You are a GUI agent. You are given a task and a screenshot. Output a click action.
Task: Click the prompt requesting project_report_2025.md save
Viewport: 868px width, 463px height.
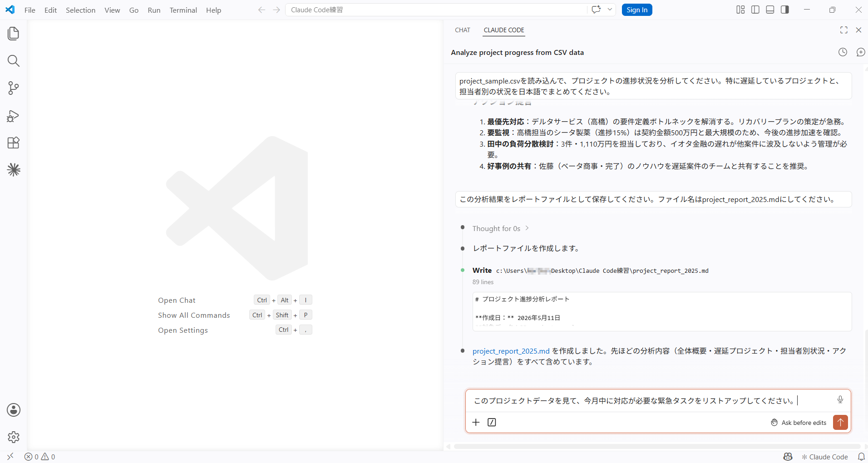coord(653,199)
